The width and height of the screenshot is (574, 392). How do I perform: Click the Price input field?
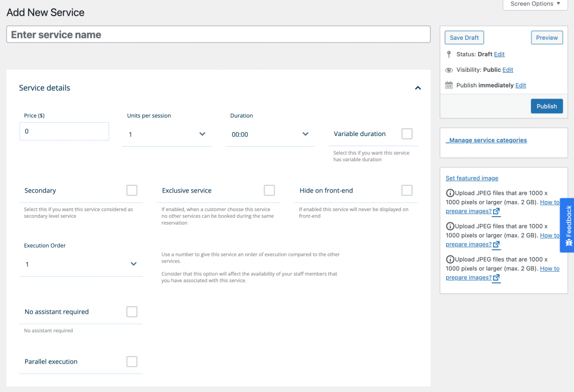[x=64, y=132]
